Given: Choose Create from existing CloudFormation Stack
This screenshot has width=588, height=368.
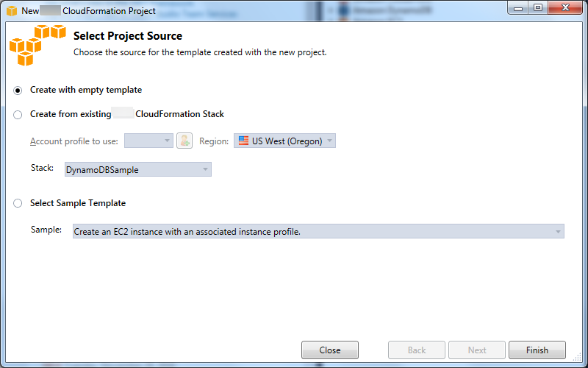Looking at the screenshot, I should click(x=18, y=115).
